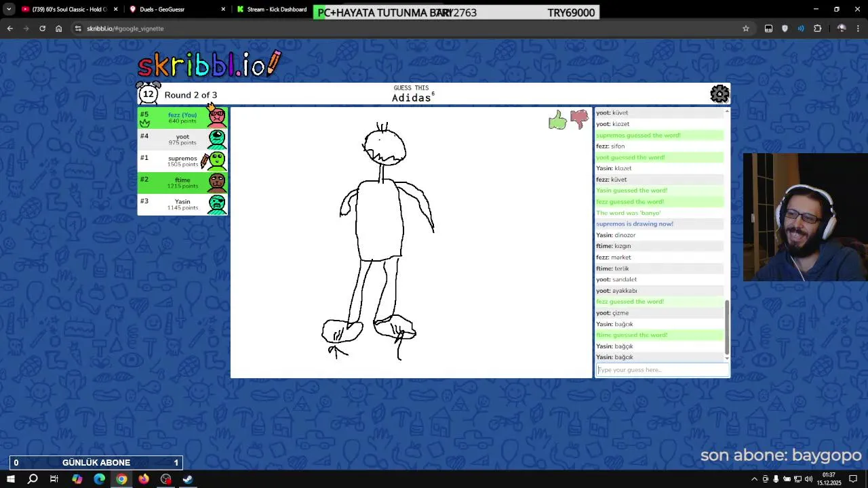The width and height of the screenshot is (868, 488).
Task: Click the guess input field
Action: [663, 370]
